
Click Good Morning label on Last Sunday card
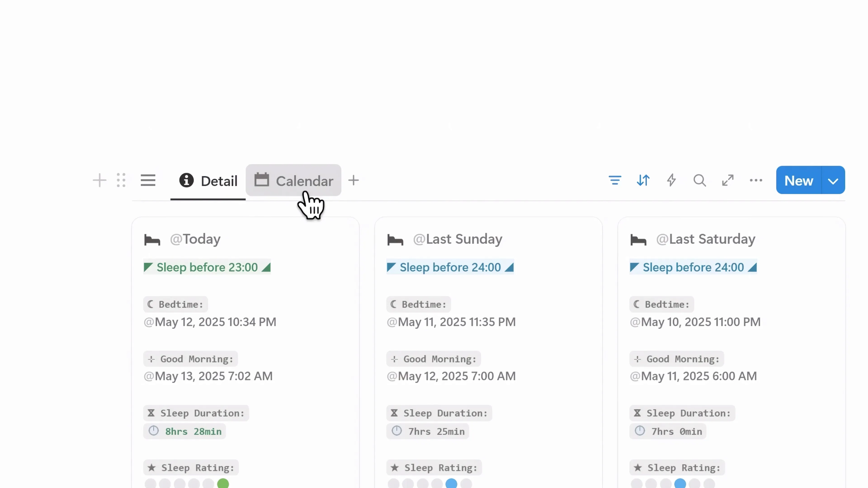click(434, 359)
